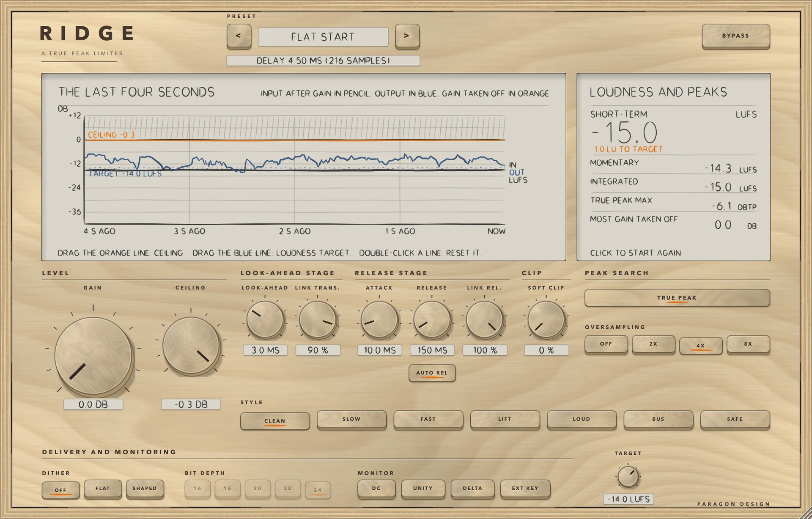Toggle the BYPASS button
812x519 pixels.
735,36
